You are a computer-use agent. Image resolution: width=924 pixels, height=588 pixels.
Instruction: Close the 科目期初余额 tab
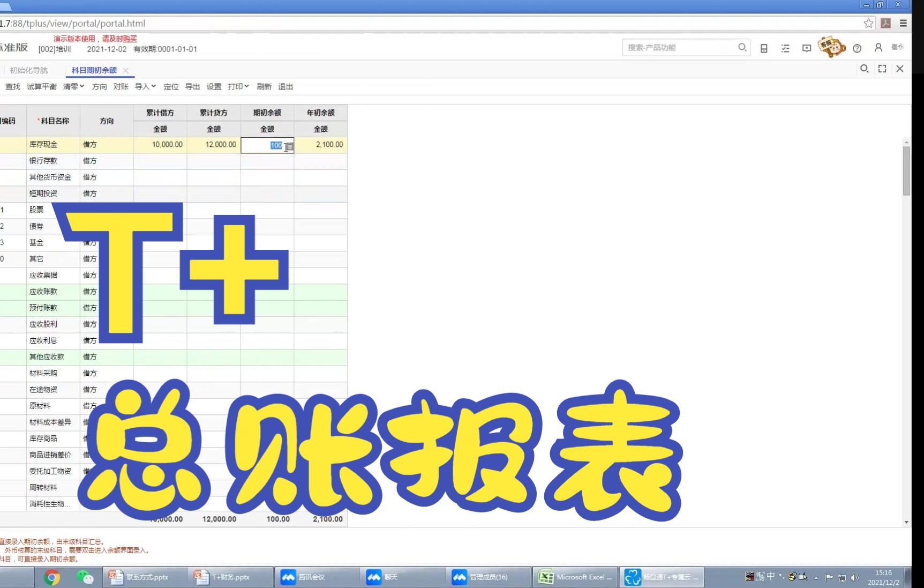click(126, 70)
